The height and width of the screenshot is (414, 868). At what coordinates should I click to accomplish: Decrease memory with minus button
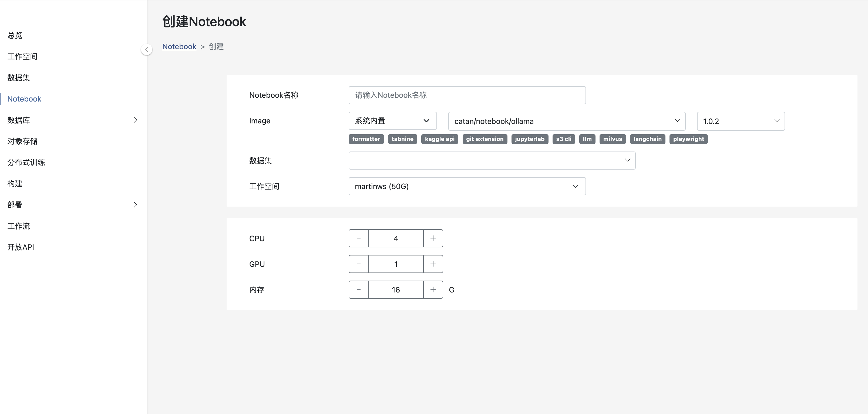click(x=359, y=290)
